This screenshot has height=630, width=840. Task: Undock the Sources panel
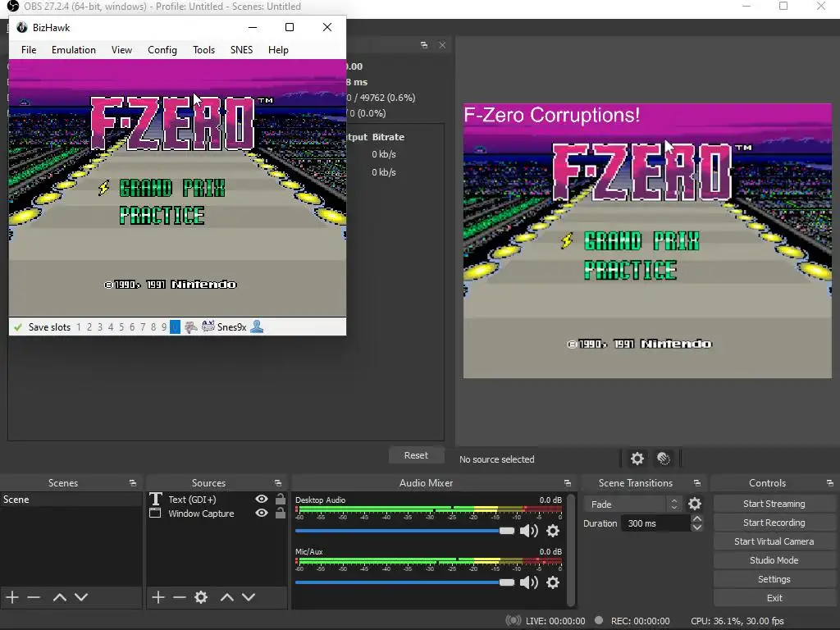[x=278, y=482]
